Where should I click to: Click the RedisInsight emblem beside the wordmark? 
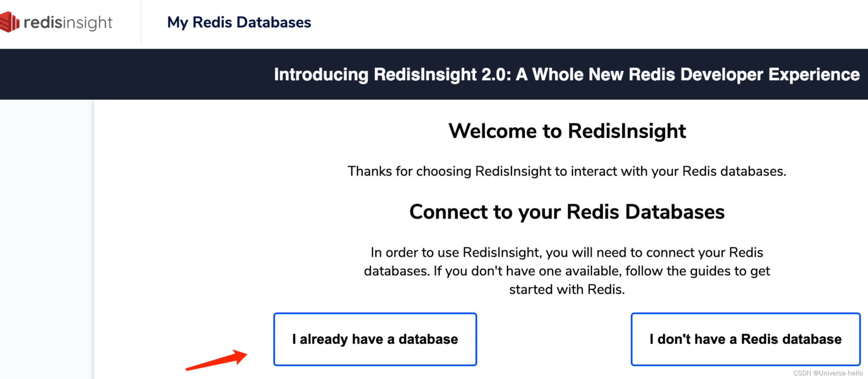(10, 22)
